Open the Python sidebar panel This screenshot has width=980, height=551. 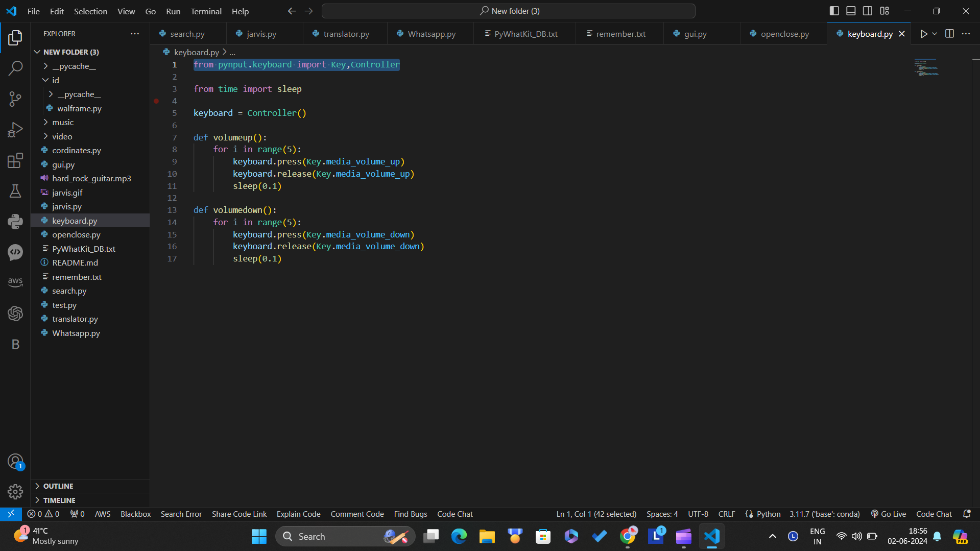[15, 222]
